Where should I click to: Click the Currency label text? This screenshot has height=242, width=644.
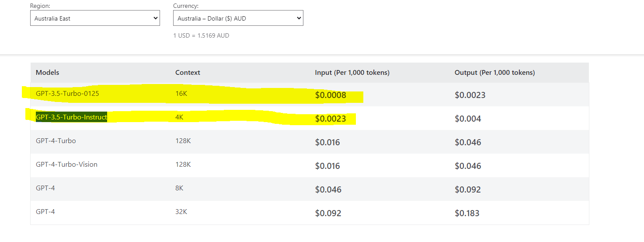tap(186, 6)
